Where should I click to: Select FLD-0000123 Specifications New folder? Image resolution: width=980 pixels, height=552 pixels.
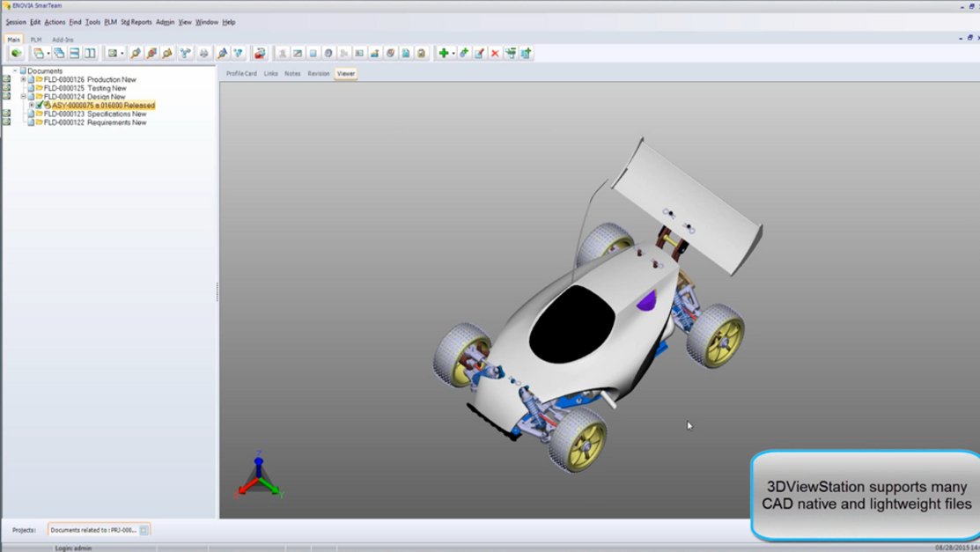tap(95, 114)
